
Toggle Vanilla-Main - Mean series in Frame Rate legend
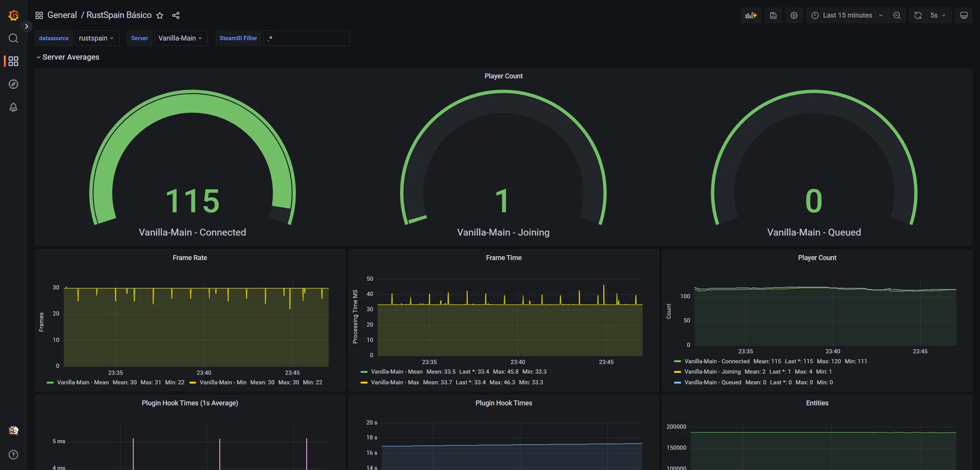pyautogui.click(x=83, y=382)
